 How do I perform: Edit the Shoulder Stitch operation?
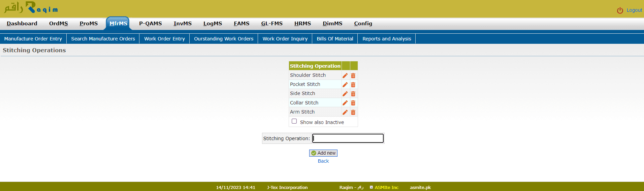pyautogui.click(x=345, y=75)
